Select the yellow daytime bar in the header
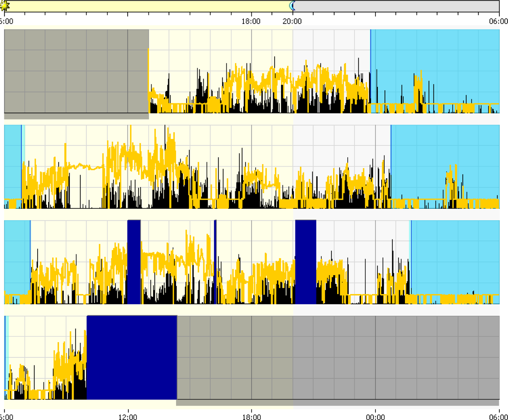This screenshot has width=508, height=420. click(149, 6)
